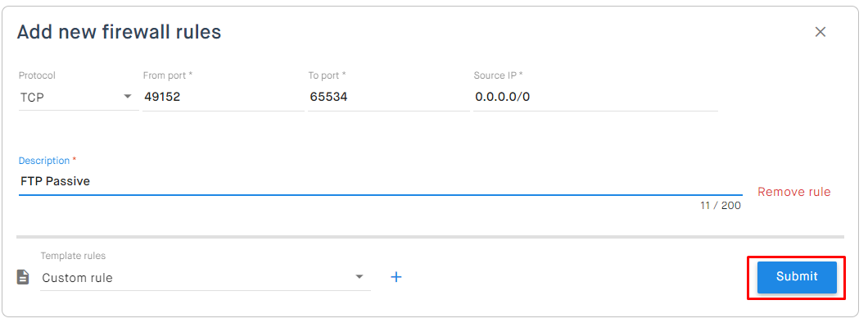868x323 pixels.
Task: Choose the Custom rule template selection
Action: [78, 278]
